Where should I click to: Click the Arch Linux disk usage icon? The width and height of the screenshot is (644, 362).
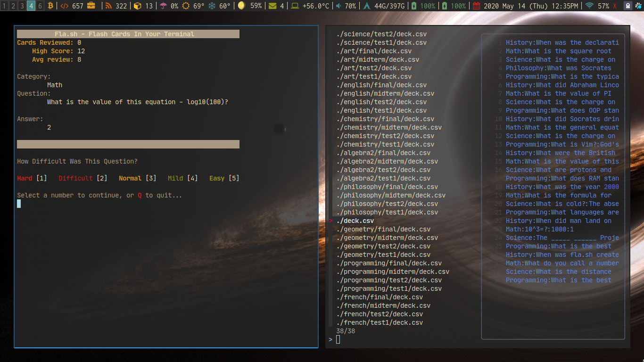[367, 6]
